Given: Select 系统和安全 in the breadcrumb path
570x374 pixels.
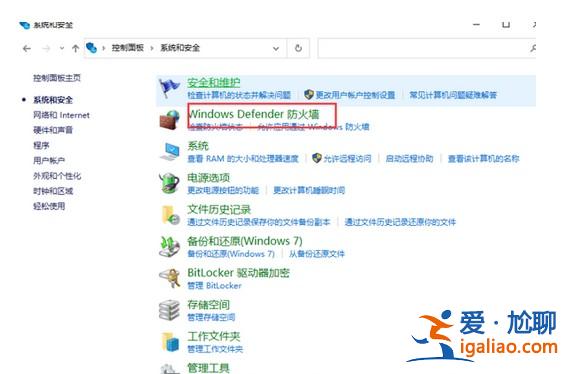Looking at the screenshot, I should (180, 48).
